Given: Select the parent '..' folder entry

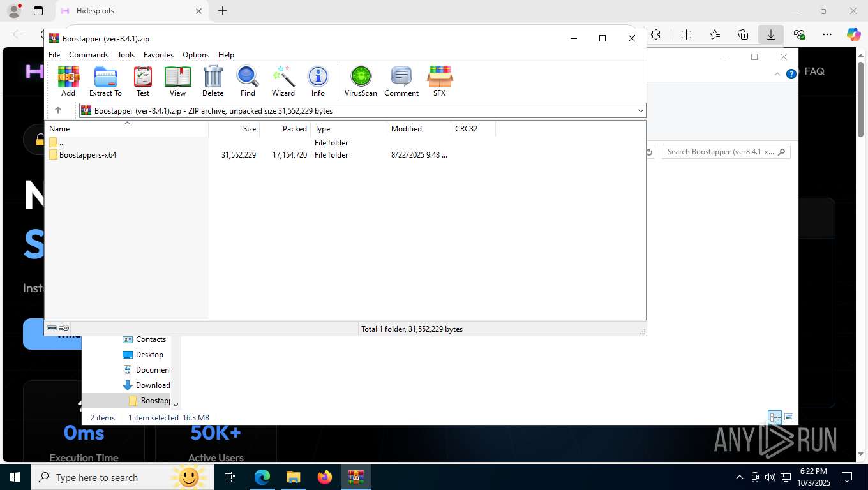Looking at the screenshot, I should click(x=56, y=143).
